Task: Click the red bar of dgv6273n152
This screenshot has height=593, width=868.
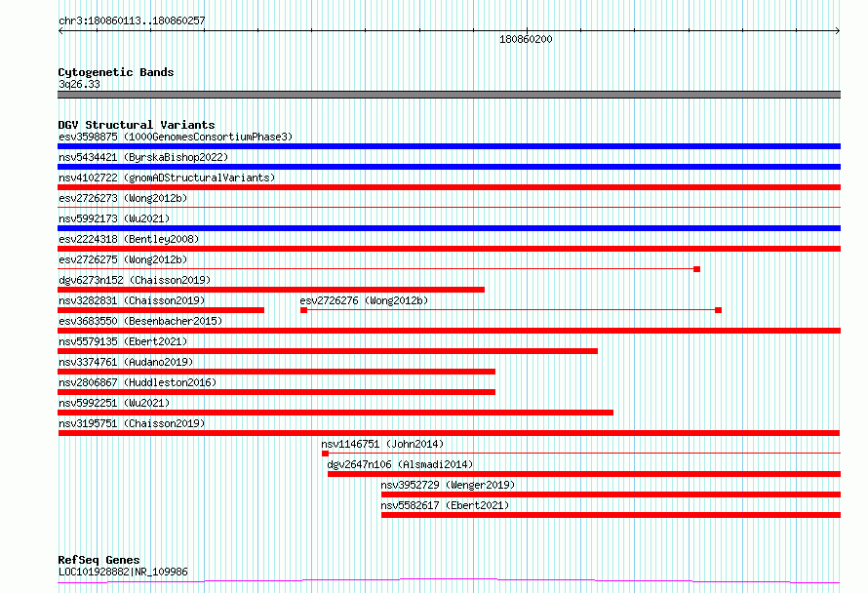Action: click(x=271, y=290)
